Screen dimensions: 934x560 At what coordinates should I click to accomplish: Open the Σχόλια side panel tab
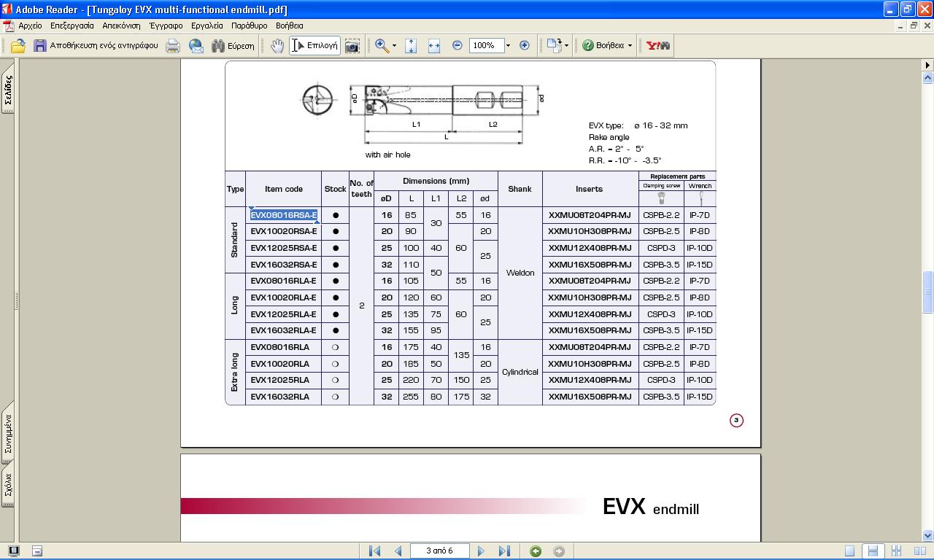pyautogui.click(x=9, y=485)
